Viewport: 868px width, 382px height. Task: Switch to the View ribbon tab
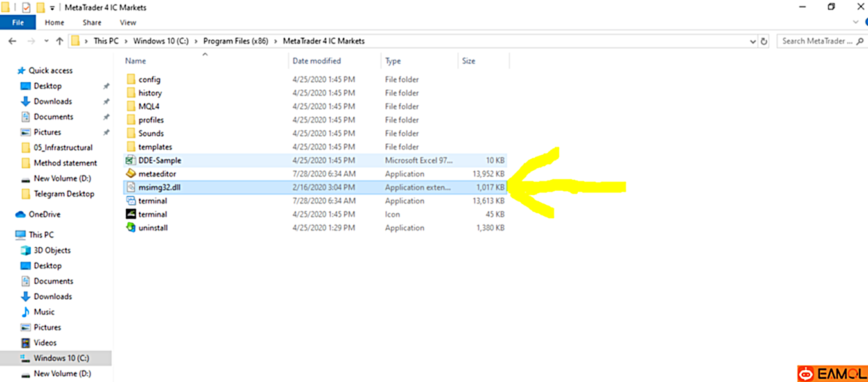128,22
